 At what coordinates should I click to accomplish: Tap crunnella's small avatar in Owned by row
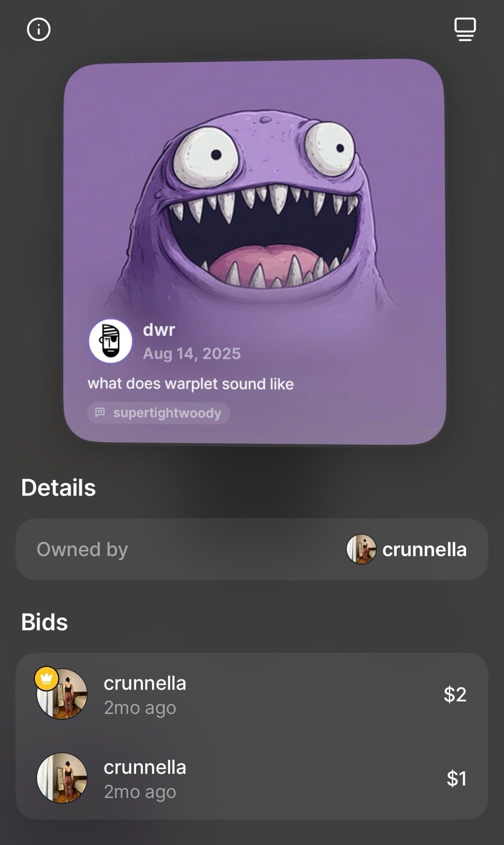(361, 549)
